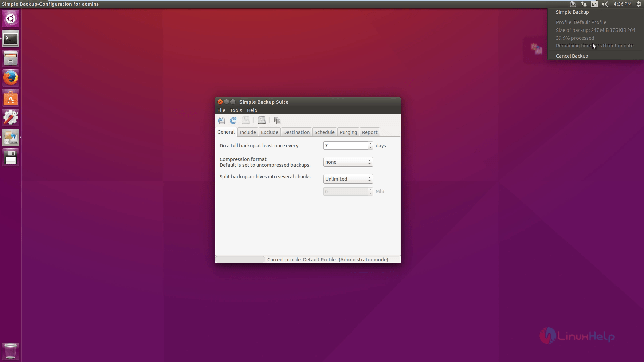The image size is (644, 362).
Task: Open the Help menu
Action: (x=252, y=110)
